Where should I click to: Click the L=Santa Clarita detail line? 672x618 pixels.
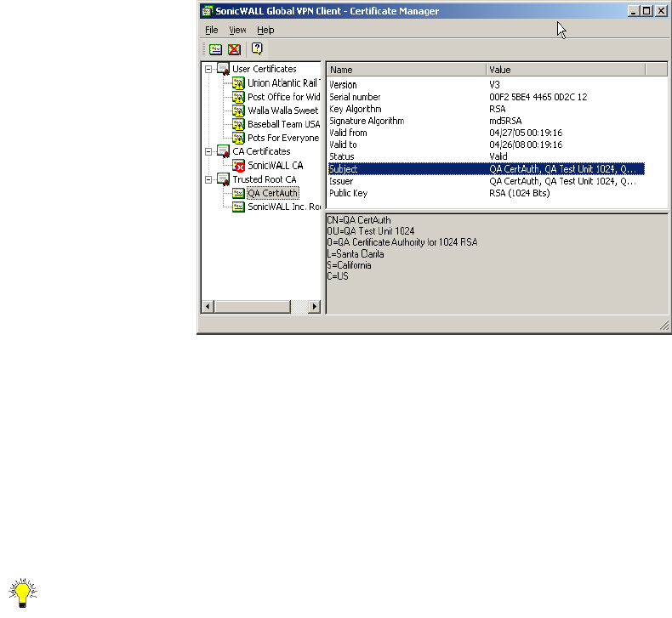pos(356,254)
